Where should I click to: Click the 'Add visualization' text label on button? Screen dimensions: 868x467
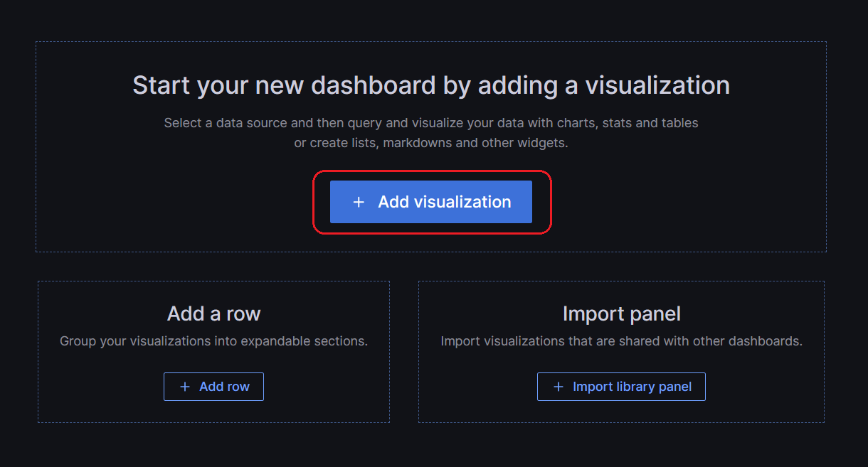pos(444,203)
